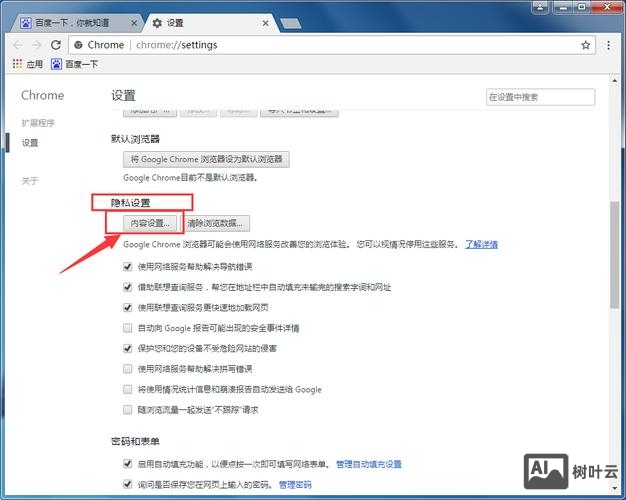Toggle 使用联想查询服务更快速地加载网页 checkbox
626x500 pixels.
coord(127,307)
